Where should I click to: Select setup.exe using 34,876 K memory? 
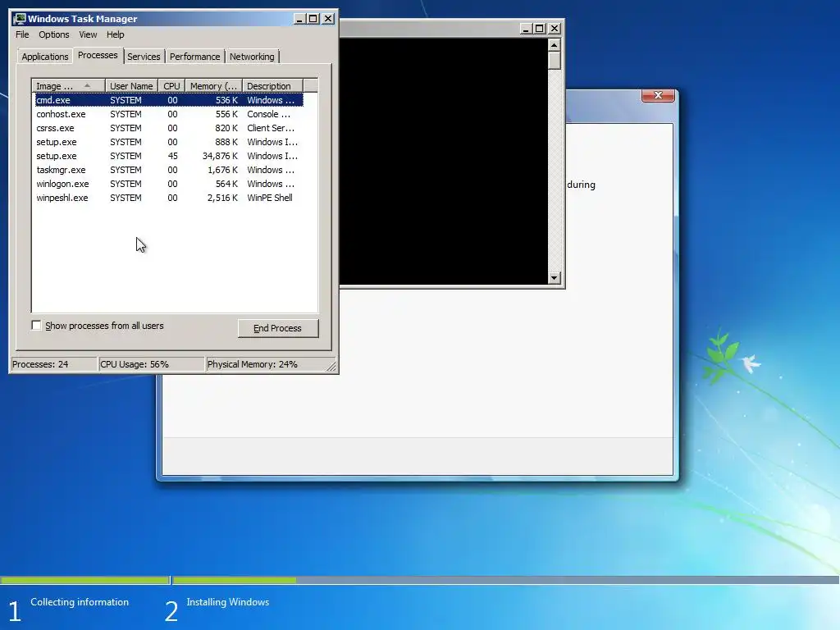coord(169,156)
